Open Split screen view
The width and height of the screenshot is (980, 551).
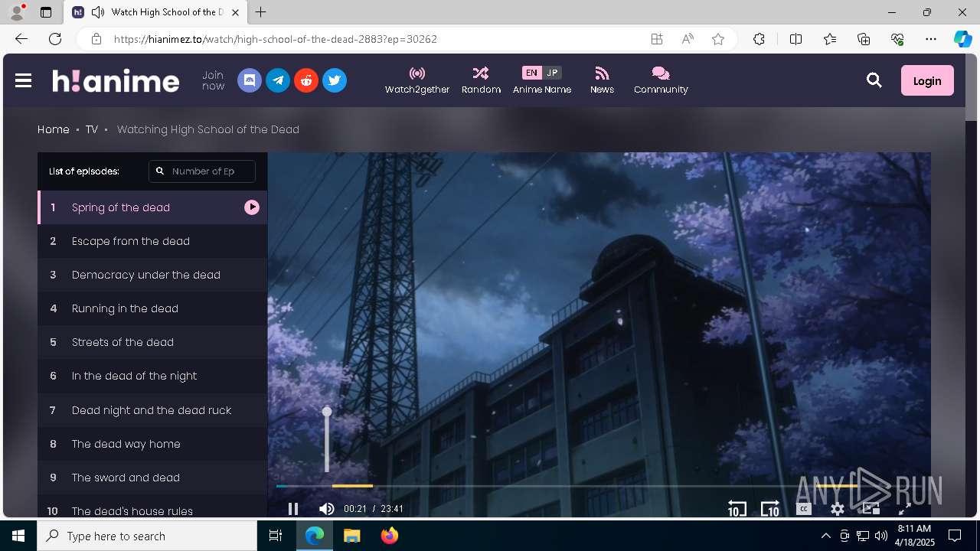[x=795, y=39]
